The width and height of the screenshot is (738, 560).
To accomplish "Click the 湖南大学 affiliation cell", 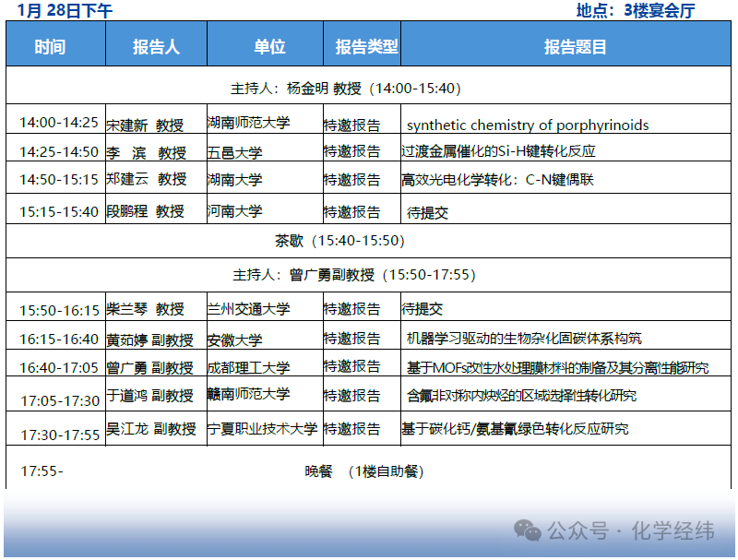I will (235, 180).
